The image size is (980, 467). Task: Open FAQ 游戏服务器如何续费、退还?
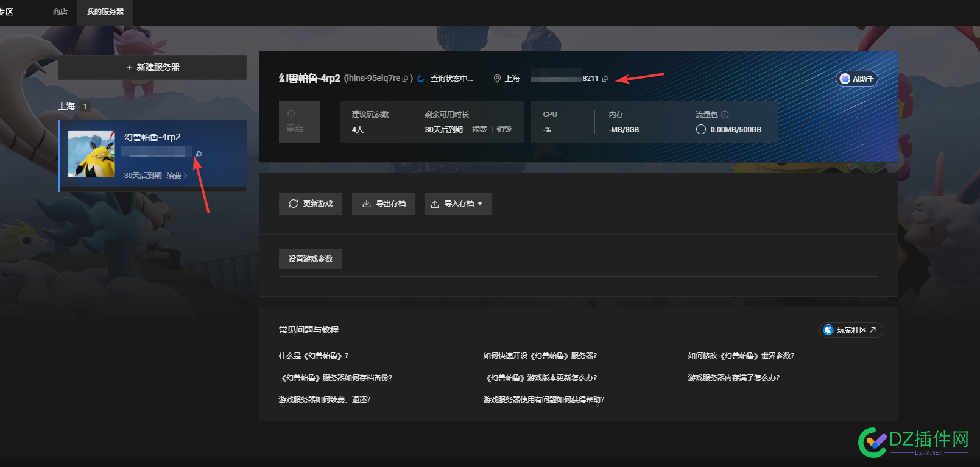[x=325, y=400]
